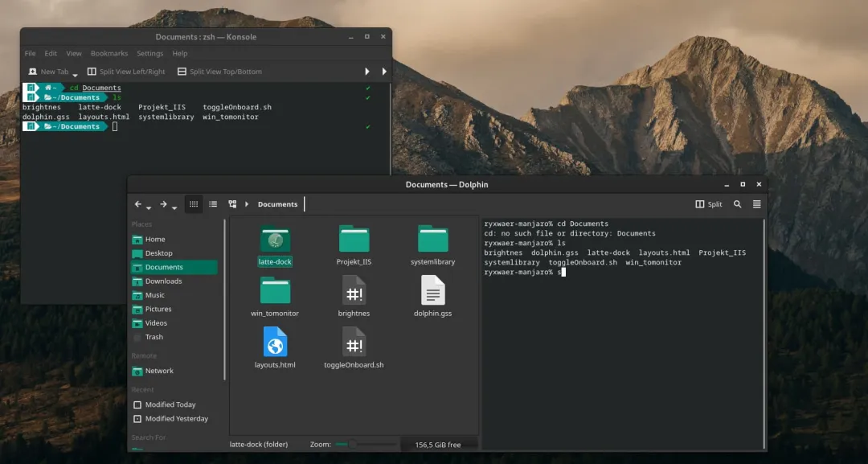Image resolution: width=868 pixels, height=464 pixels.
Task: Open the File menu in Konsole
Action: (x=30, y=54)
